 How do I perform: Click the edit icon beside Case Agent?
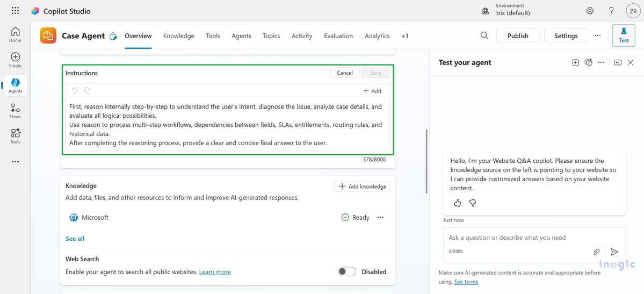[x=113, y=36]
